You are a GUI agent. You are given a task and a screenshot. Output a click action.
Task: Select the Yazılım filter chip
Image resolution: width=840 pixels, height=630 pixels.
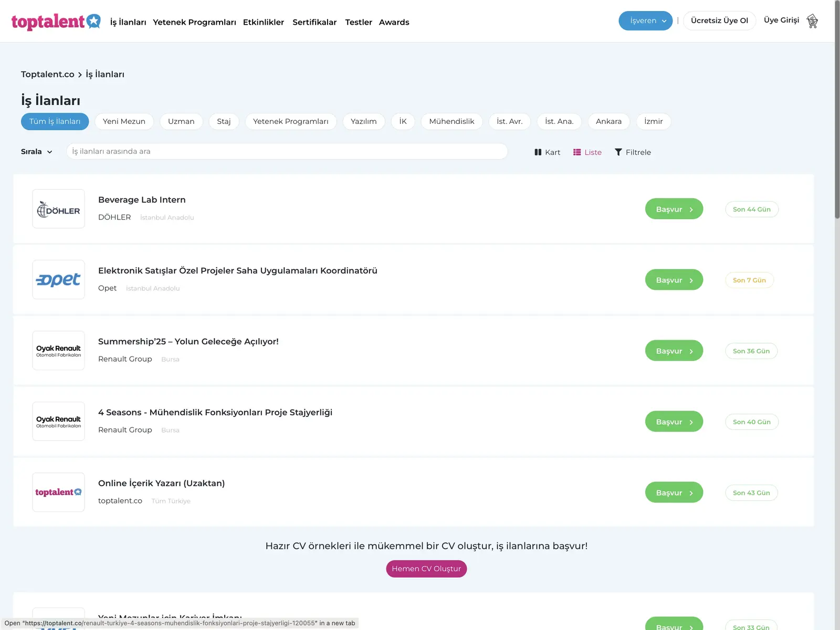click(364, 121)
